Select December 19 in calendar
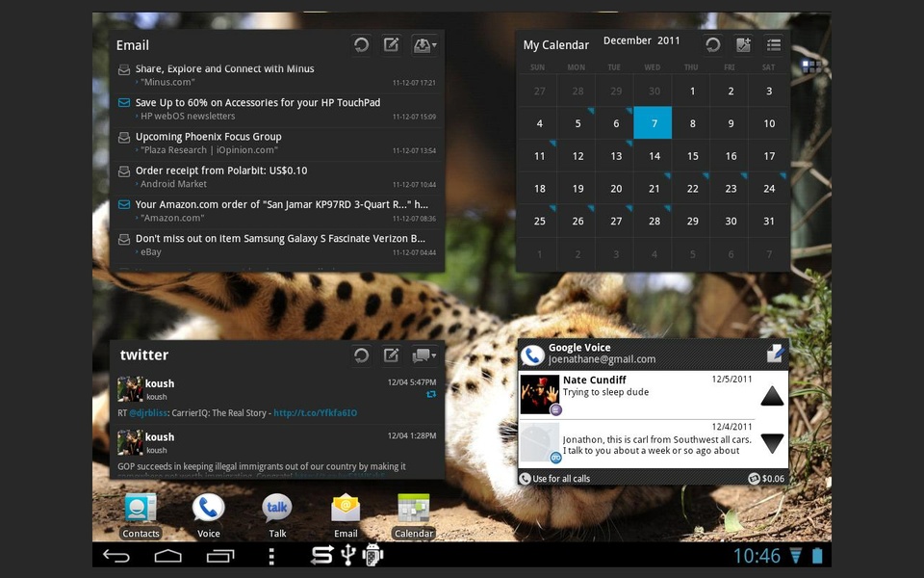 (577, 188)
